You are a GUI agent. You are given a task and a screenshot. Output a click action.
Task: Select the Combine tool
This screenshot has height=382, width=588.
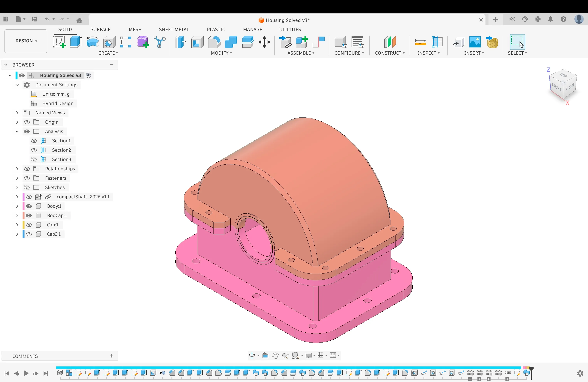pos(231,42)
